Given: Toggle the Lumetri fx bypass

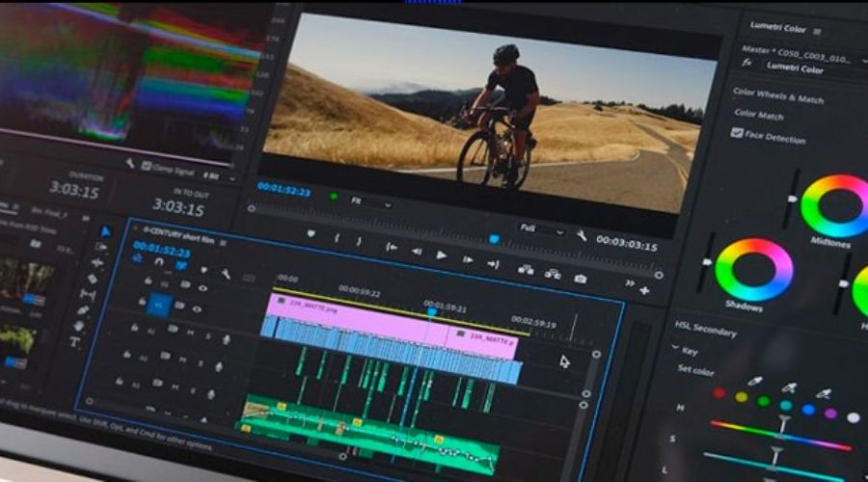Looking at the screenshot, I should click(746, 62).
